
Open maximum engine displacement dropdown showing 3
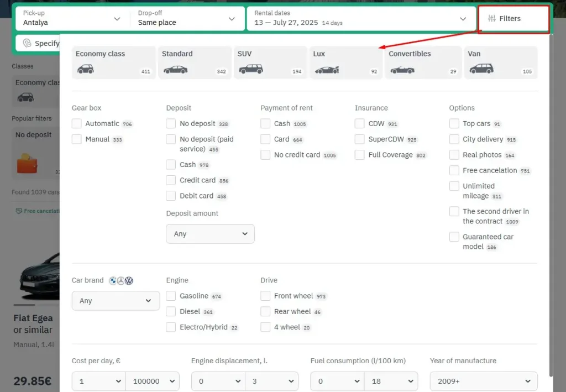coord(272,381)
